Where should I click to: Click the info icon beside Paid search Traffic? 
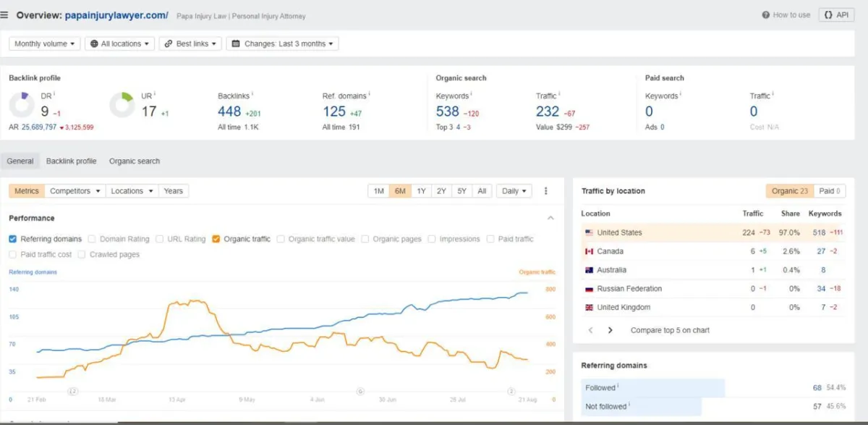[773, 94]
